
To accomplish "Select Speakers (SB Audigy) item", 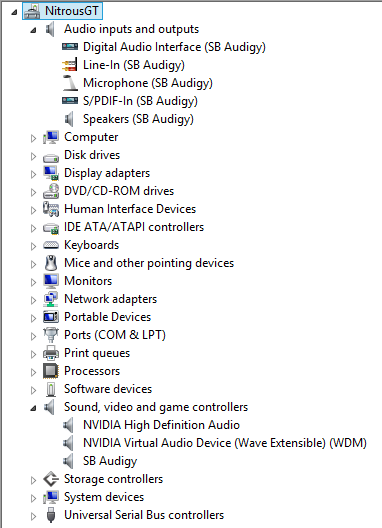I will click(138, 119).
